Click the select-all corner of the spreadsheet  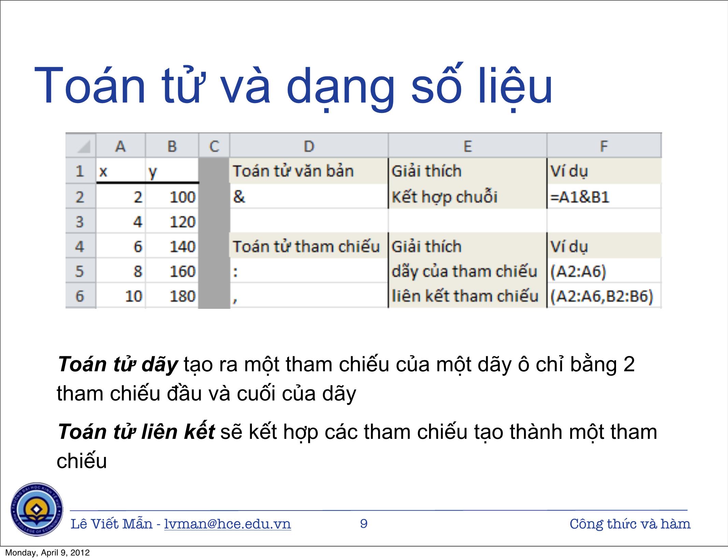point(81,146)
